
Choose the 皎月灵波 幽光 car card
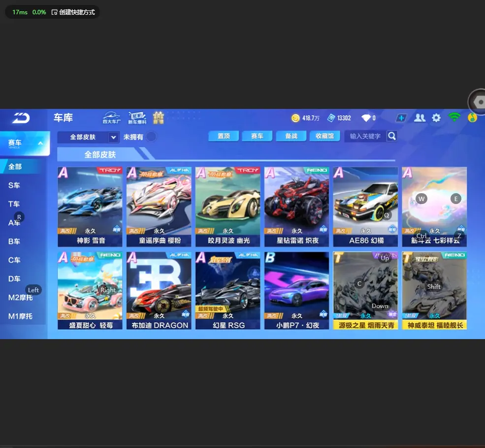point(228,207)
